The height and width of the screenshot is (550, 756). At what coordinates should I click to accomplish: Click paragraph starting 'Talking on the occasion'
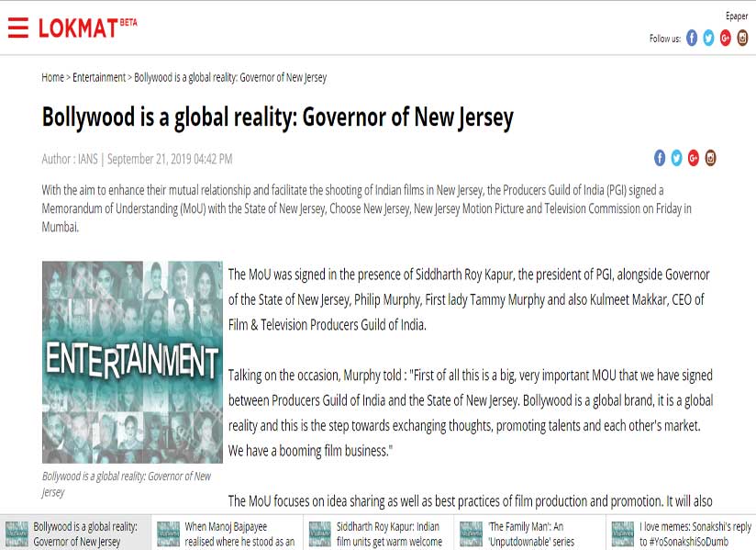pyautogui.click(x=471, y=413)
